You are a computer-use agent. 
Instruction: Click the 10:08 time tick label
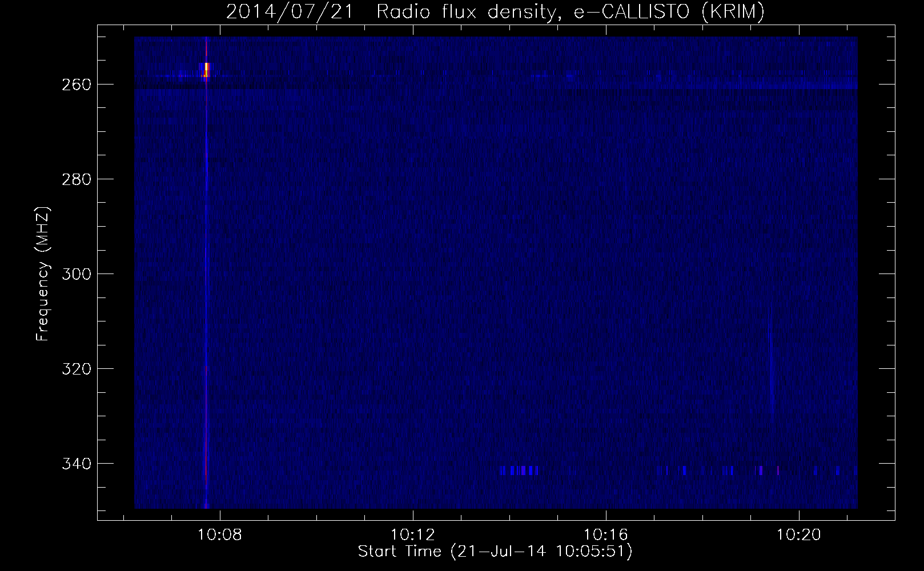(220, 535)
